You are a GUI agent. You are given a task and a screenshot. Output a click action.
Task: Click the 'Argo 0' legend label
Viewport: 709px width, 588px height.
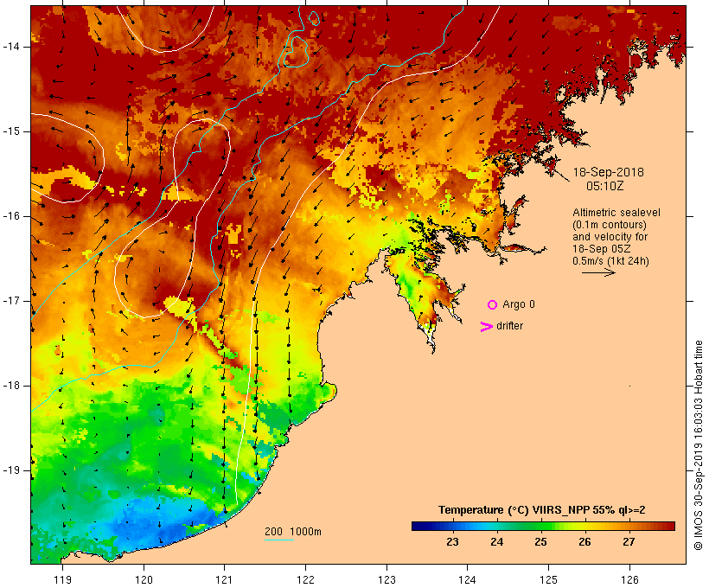pos(519,304)
